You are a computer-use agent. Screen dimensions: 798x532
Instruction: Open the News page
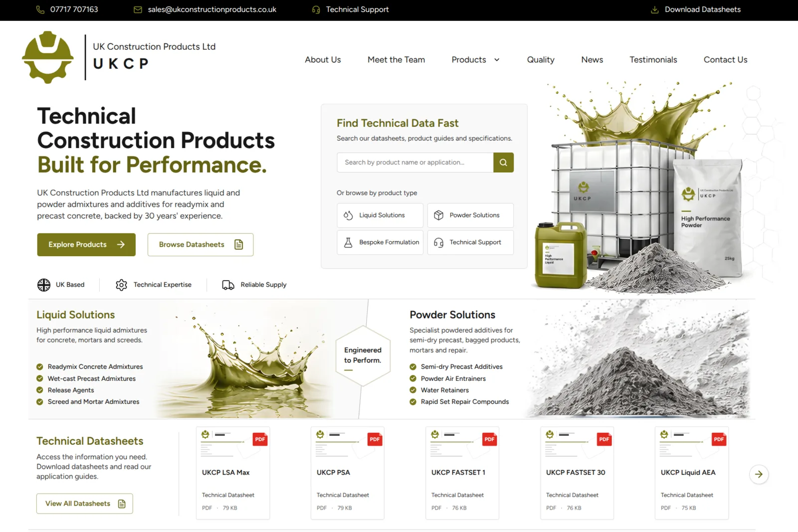pyautogui.click(x=592, y=60)
